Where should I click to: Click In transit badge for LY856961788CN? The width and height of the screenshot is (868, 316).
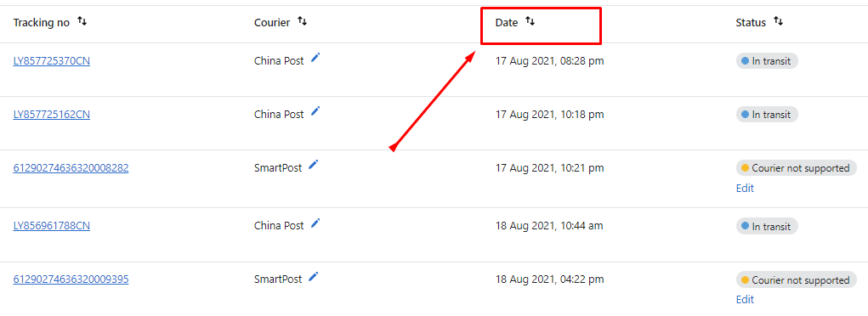pos(767,226)
